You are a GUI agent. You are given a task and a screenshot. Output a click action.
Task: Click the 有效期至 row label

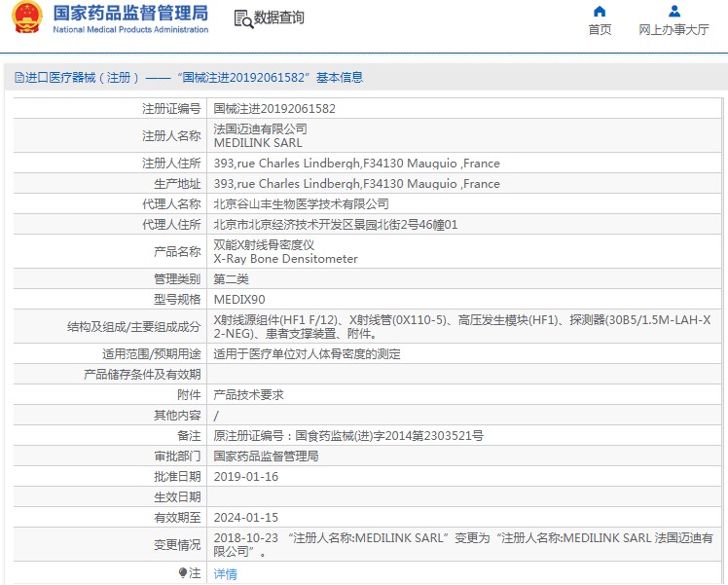(x=177, y=518)
